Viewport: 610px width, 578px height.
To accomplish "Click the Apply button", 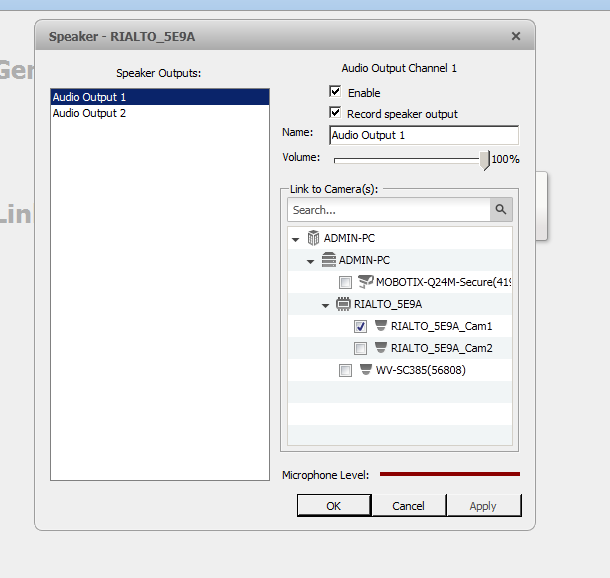I will (483, 506).
